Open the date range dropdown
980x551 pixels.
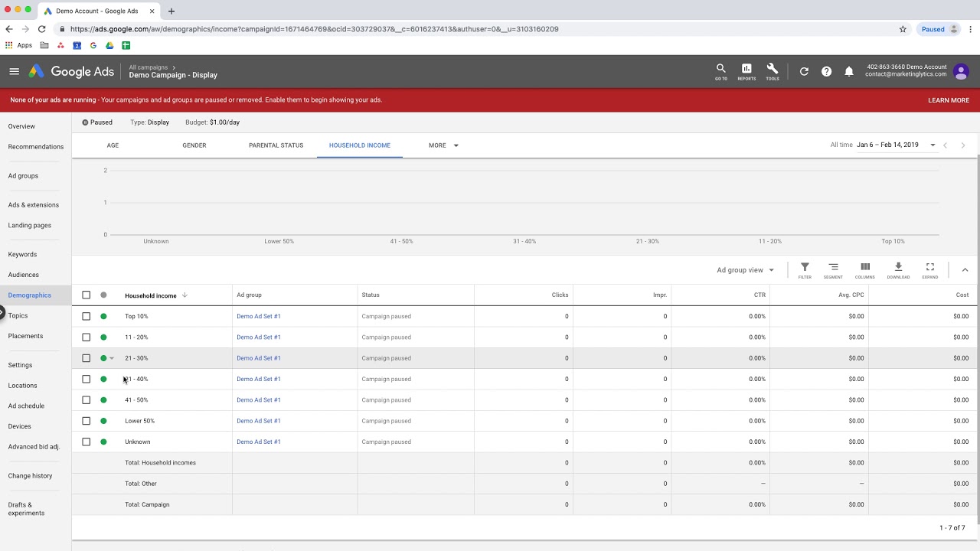click(897, 145)
